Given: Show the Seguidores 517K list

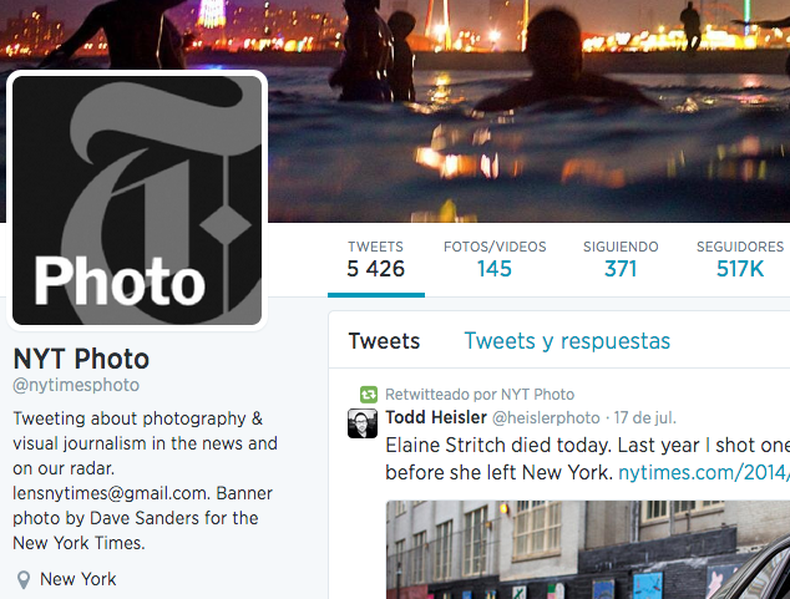Looking at the screenshot, I should pyautogui.click(x=740, y=260).
